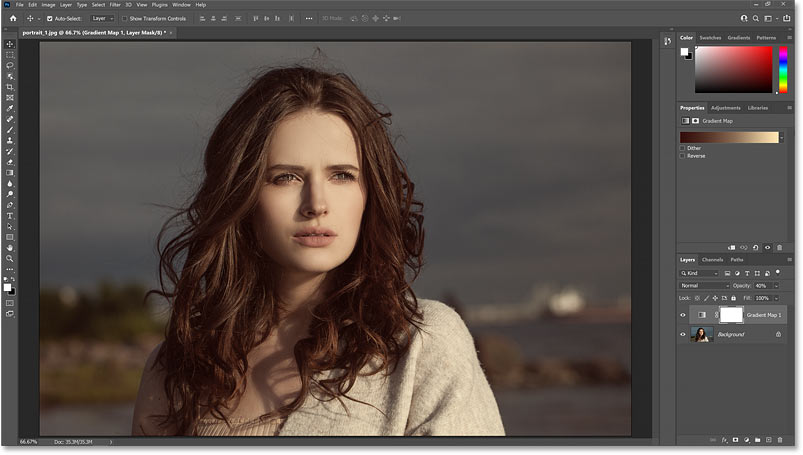Switch to the Gradients tab
803x455 pixels.
pos(738,38)
